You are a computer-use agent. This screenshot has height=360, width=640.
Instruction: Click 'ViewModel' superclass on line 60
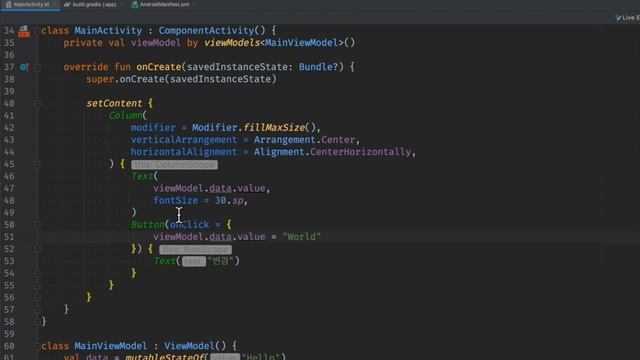189,346
